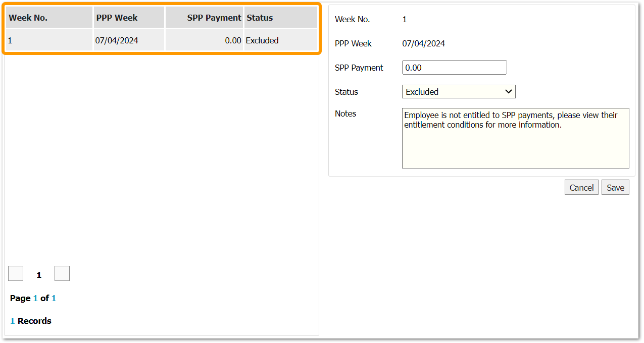Sort table by PPP Week column header
The height and width of the screenshot is (343, 644).
tap(117, 18)
